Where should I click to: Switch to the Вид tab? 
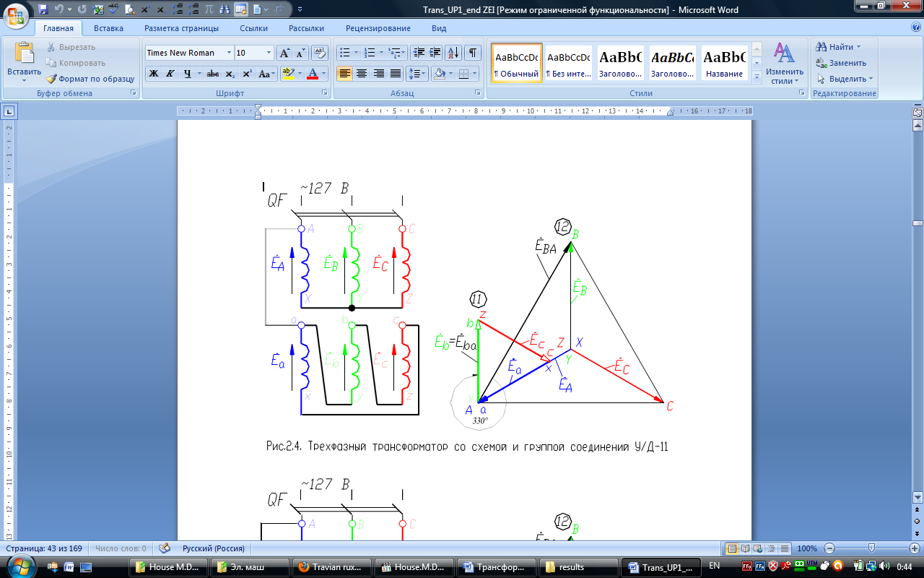point(439,28)
